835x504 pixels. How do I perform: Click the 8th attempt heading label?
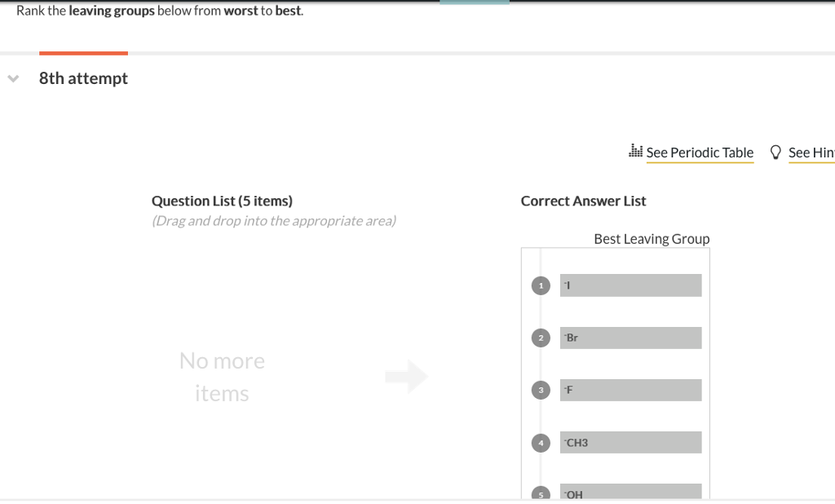[x=83, y=77]
